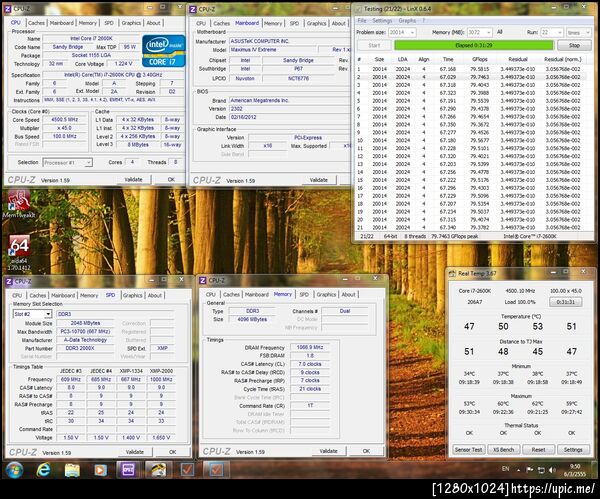Click CPU-Z title icon in Memory window

[203, 280]
